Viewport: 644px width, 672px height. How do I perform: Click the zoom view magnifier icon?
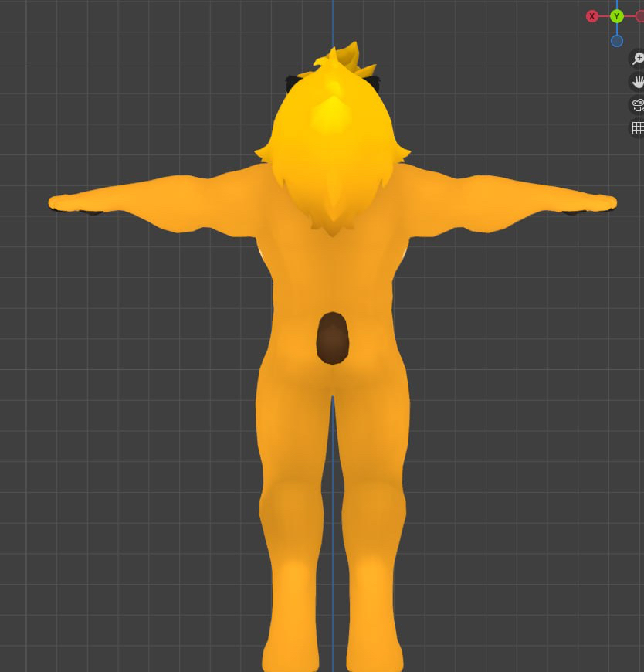(x=638, y=59)
